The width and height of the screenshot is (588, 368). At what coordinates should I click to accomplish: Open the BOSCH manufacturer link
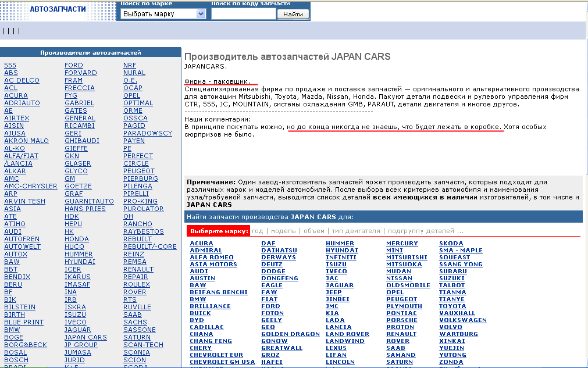[16, 360]
